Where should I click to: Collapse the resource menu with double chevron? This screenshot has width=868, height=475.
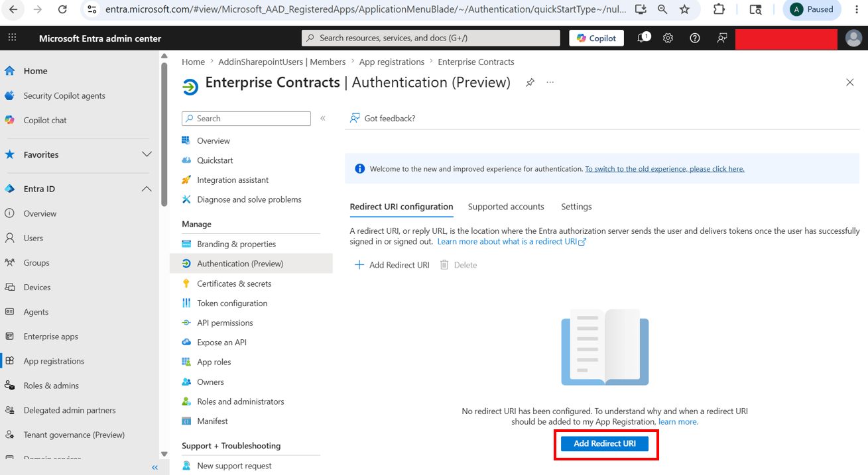pos(323,119)
